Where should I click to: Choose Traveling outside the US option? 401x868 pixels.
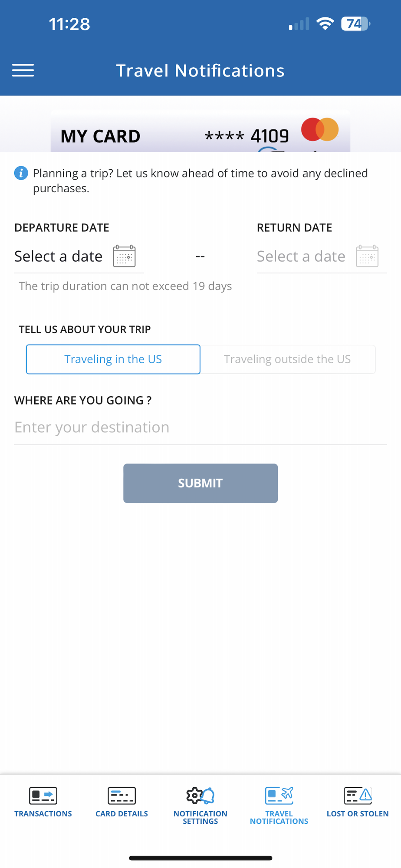(x=288, y=359)
